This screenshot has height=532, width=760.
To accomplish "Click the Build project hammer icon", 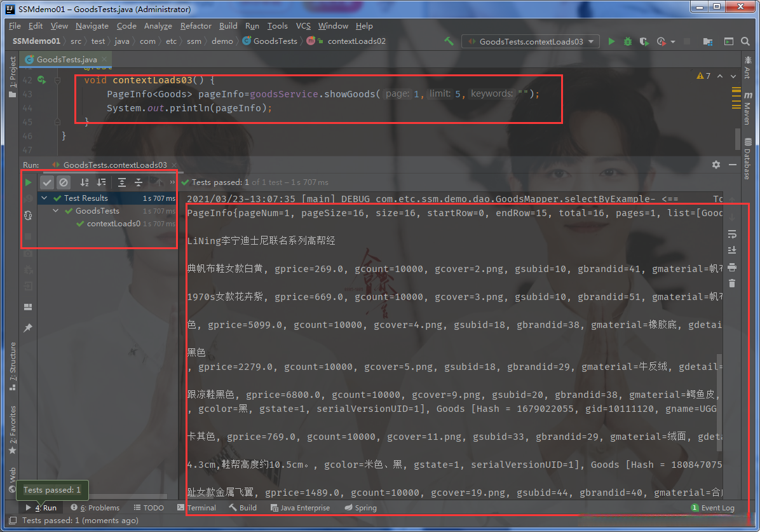I will click(449, 42).
